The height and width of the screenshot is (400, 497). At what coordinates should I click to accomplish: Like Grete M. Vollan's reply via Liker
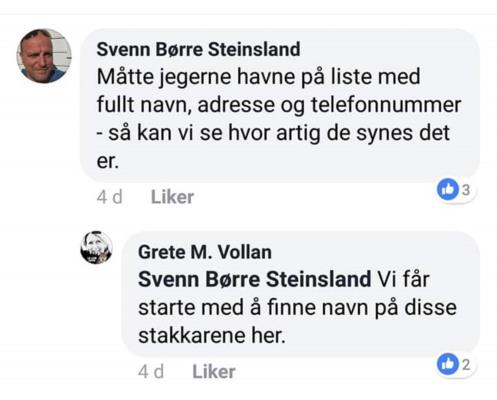(214, 372)
